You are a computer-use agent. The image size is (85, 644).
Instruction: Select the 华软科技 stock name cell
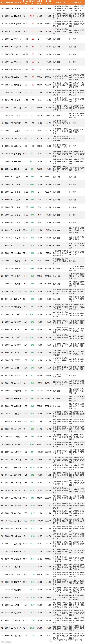point(18,490)
